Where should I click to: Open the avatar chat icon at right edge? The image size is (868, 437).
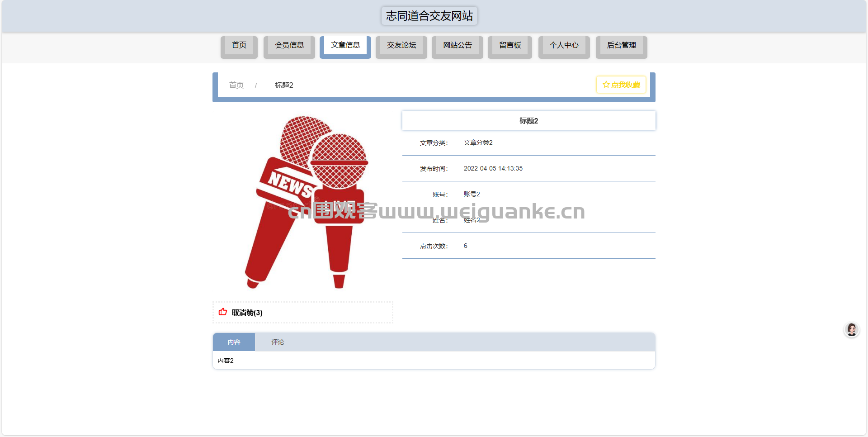[852, 330]
